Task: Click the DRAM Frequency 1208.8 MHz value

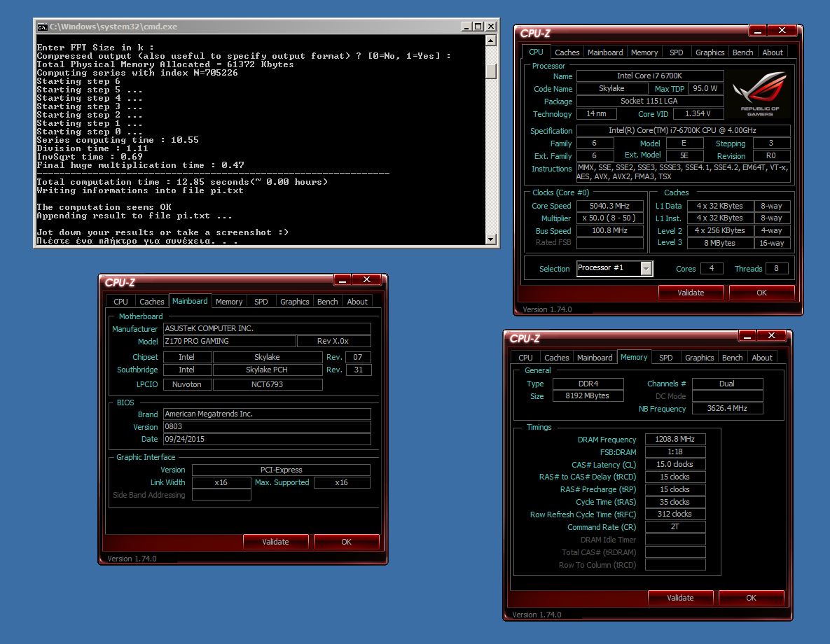Action: (675, 439)
